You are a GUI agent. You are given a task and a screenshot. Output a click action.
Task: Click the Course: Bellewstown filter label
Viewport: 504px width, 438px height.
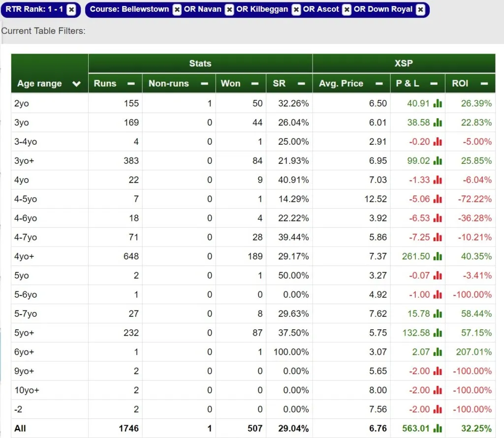point(129,9)
